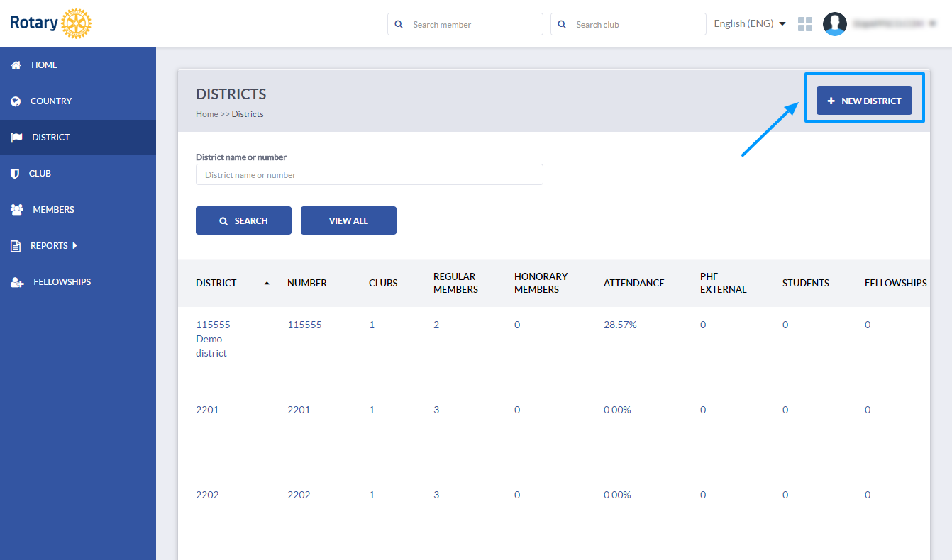Click regular members 3 in row 2202

point(436,495)
